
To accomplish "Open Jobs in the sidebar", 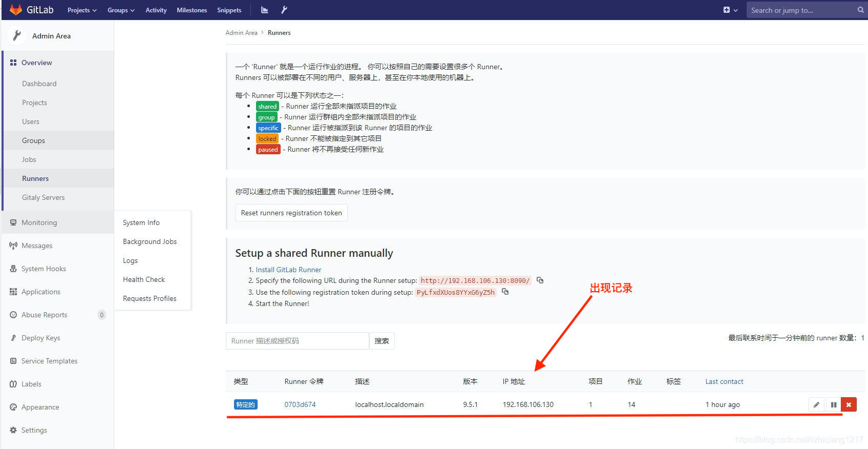I will coord(29,159).
